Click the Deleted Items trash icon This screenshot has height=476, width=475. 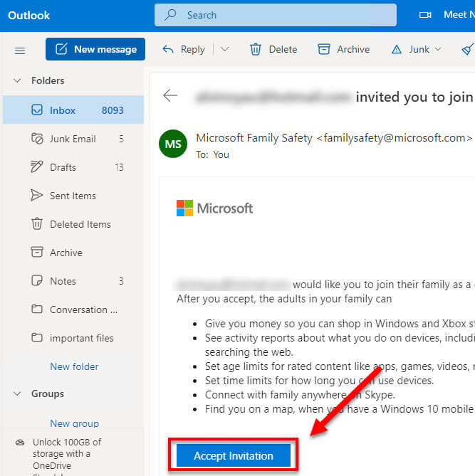point(37,223)
